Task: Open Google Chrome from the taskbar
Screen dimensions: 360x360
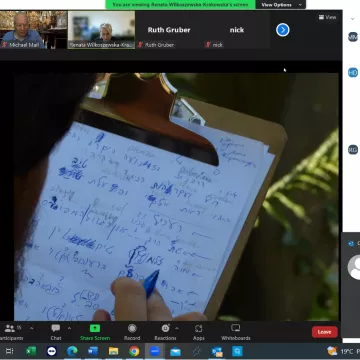Action: click(134, 351)
